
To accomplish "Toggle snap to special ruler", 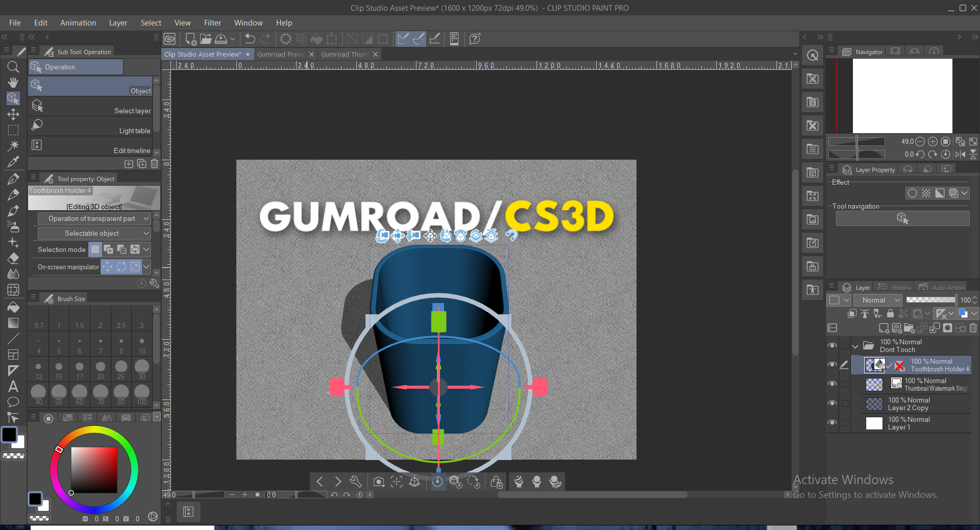I will pos(419,39).
